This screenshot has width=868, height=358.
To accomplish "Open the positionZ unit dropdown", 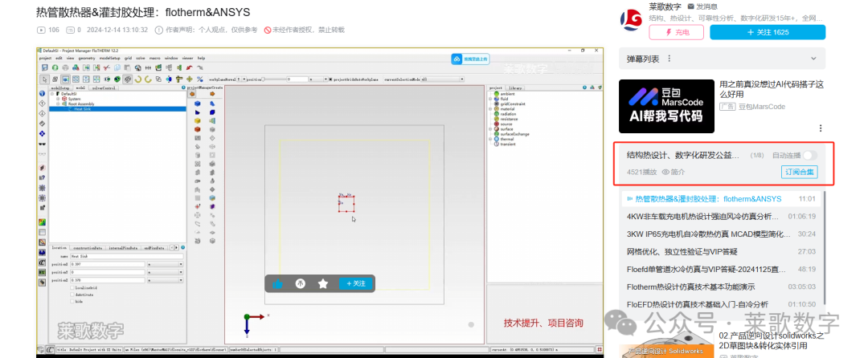I will point(165,280).
